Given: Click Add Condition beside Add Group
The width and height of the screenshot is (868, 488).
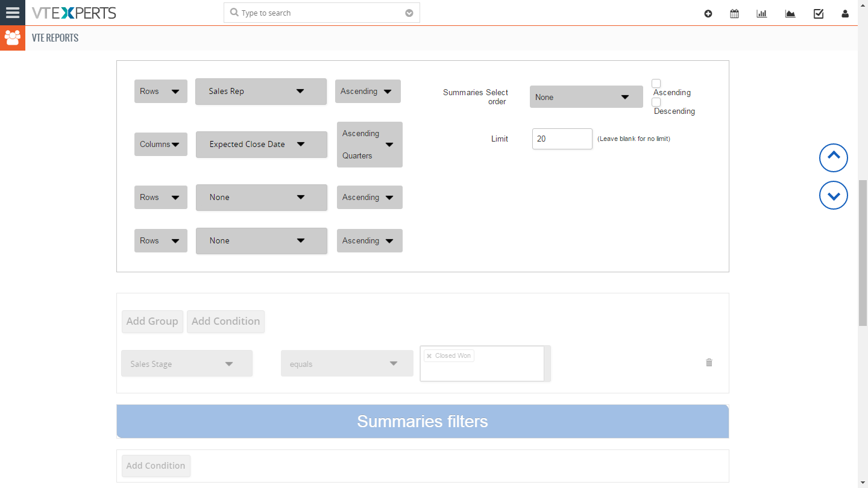Looking at the screenshot, I should 225,322.
